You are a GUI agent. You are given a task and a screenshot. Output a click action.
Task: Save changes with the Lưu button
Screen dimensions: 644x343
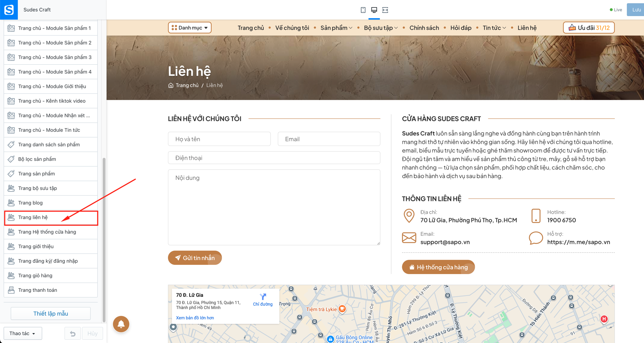(636, 10)
